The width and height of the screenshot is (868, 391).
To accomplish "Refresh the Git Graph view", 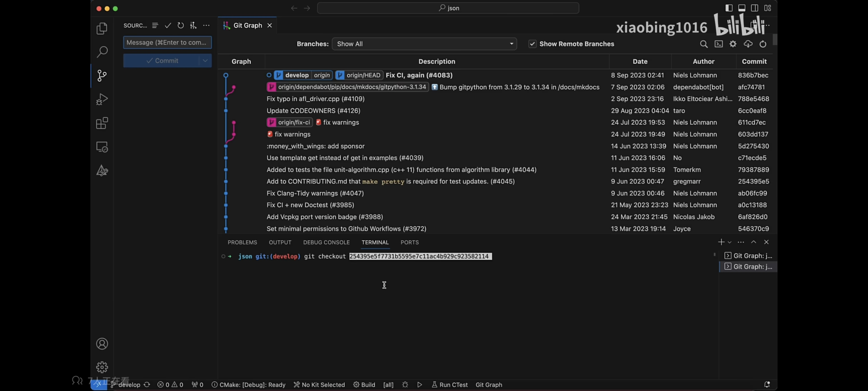I will coord(763,44).
